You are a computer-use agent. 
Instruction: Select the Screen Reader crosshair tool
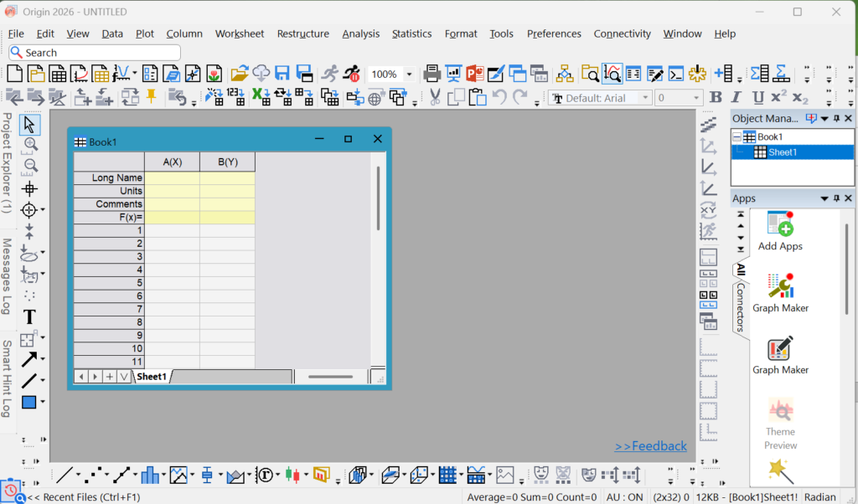coord(29,189)
